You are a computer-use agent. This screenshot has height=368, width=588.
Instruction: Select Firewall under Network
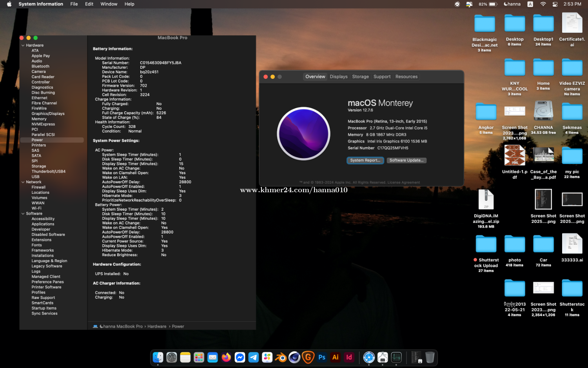38,187
